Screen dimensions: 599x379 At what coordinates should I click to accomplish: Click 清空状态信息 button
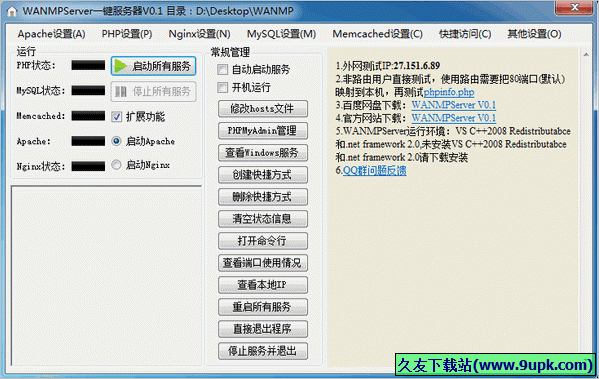tap(263, 219)
